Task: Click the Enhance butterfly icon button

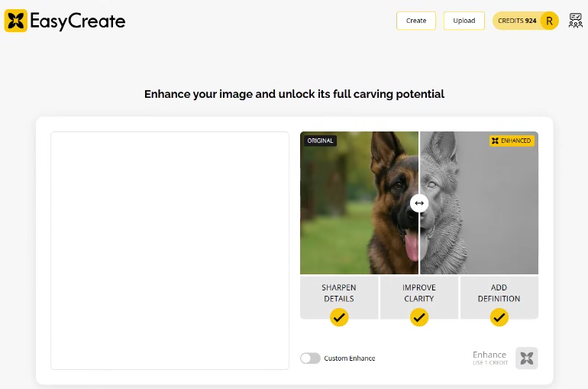Action: [x=526, y=358]
